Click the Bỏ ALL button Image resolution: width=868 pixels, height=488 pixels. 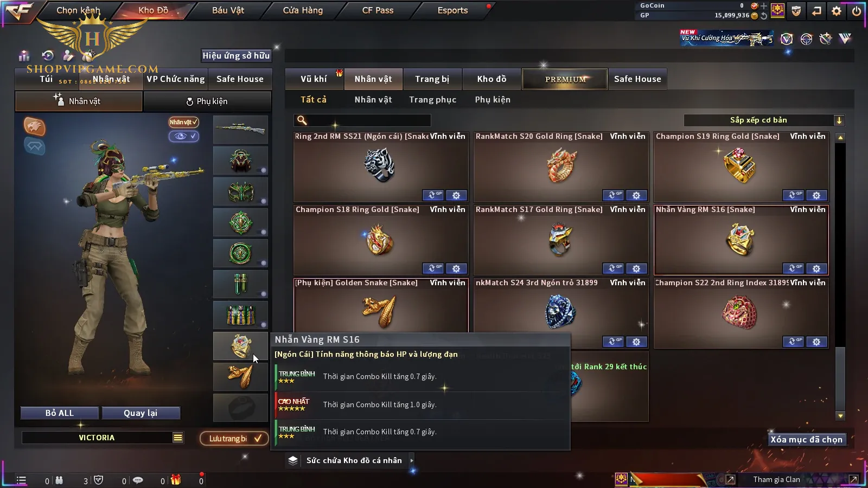pos(60,413)
